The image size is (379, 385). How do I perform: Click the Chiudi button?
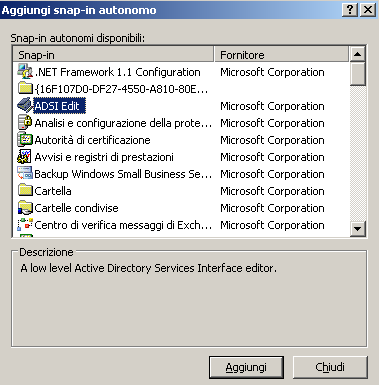pos(330,367)
